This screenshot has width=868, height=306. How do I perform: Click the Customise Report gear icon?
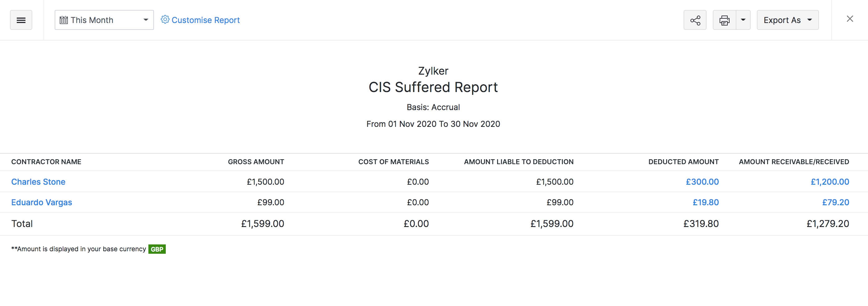[x=165, y=20]
